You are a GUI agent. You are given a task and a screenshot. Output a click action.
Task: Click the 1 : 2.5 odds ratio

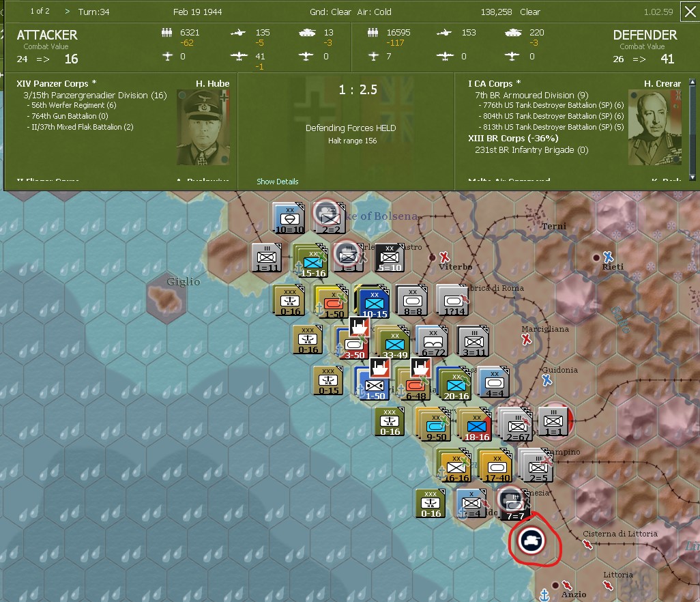point(358,90)
